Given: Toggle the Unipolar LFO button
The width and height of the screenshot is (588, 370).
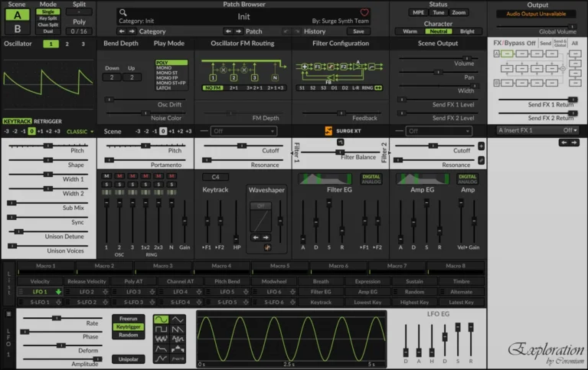Looking at the screenshot, I should [x=129, y=359].
